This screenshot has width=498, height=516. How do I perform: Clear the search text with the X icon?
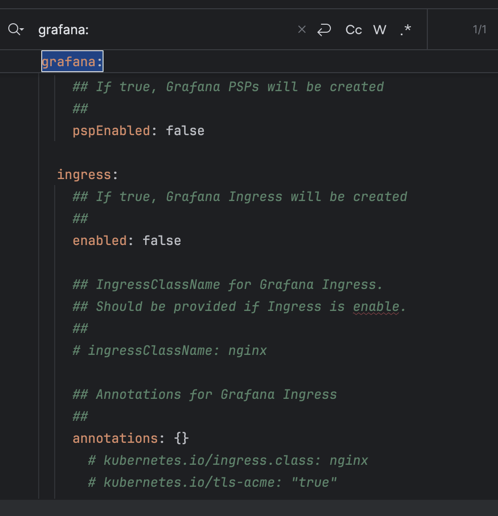point(302,29)
